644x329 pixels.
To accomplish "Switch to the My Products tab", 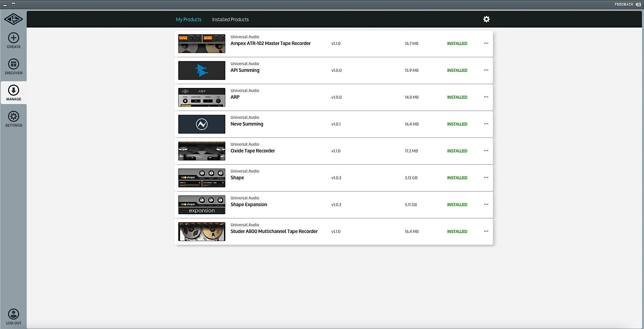I will 188,19.
